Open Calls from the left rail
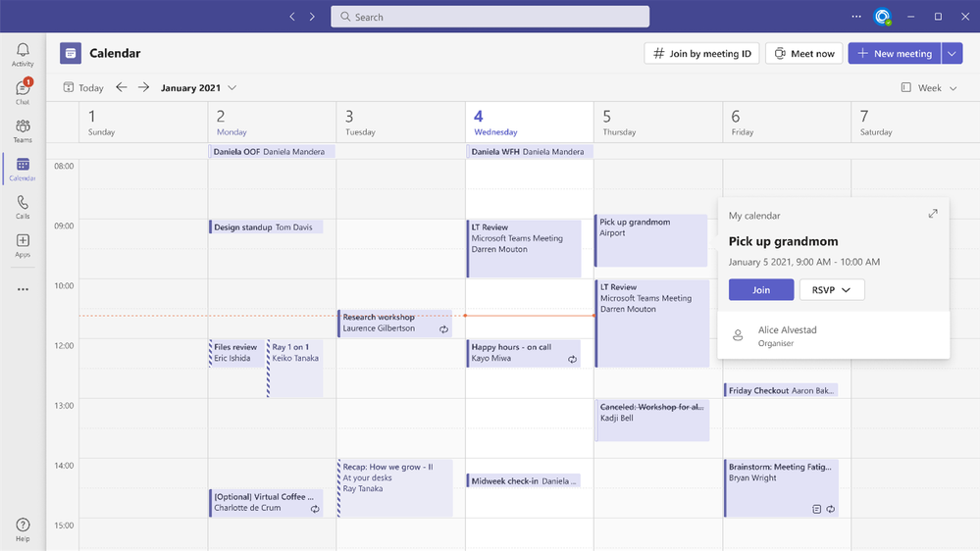This screenshot has height=551, width=980. pos(23,207)
